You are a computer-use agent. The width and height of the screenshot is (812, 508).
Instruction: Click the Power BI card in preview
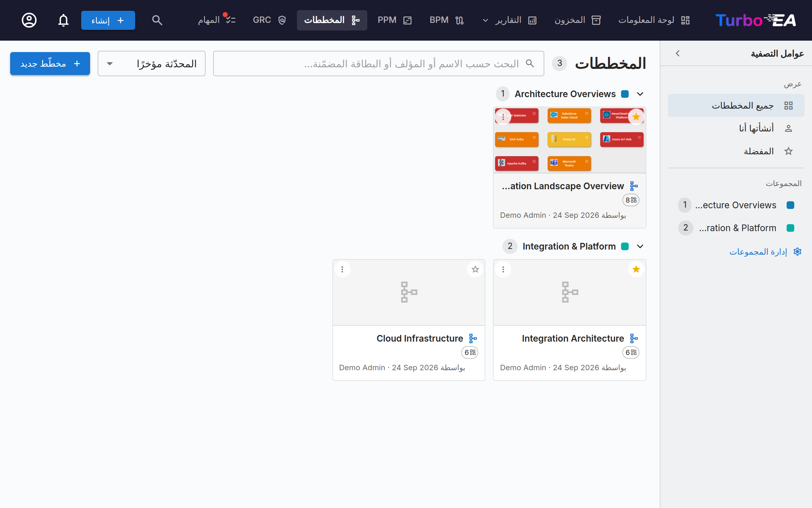click(569, 139)
